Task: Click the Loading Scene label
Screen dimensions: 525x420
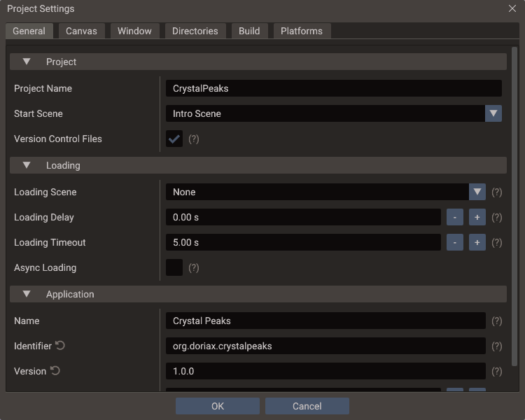Action: (x=45, y=192)
